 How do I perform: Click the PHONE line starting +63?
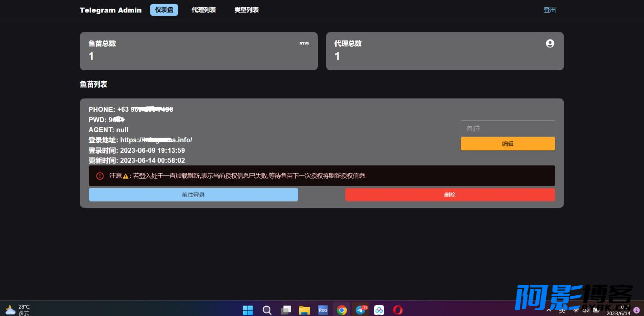(131, 109)
